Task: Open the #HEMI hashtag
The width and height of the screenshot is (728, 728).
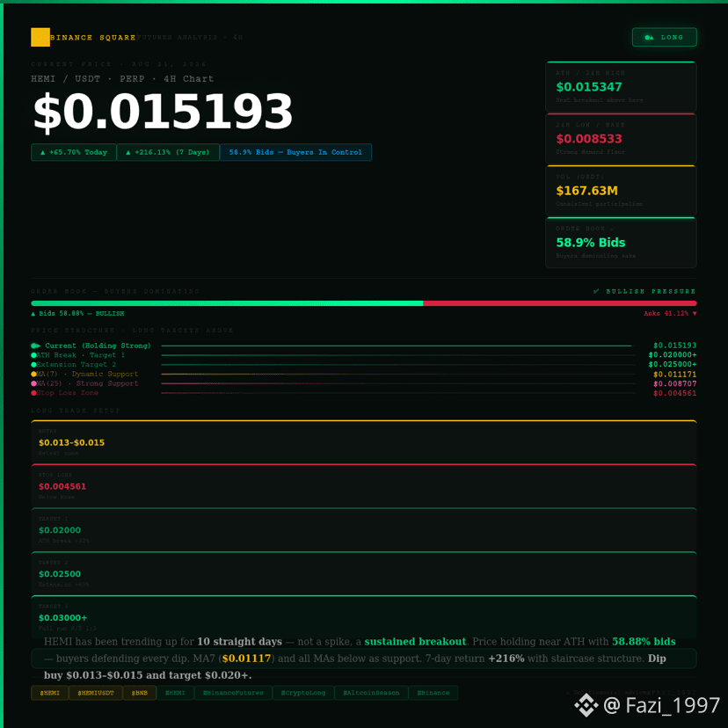Action: click(175, 693)
